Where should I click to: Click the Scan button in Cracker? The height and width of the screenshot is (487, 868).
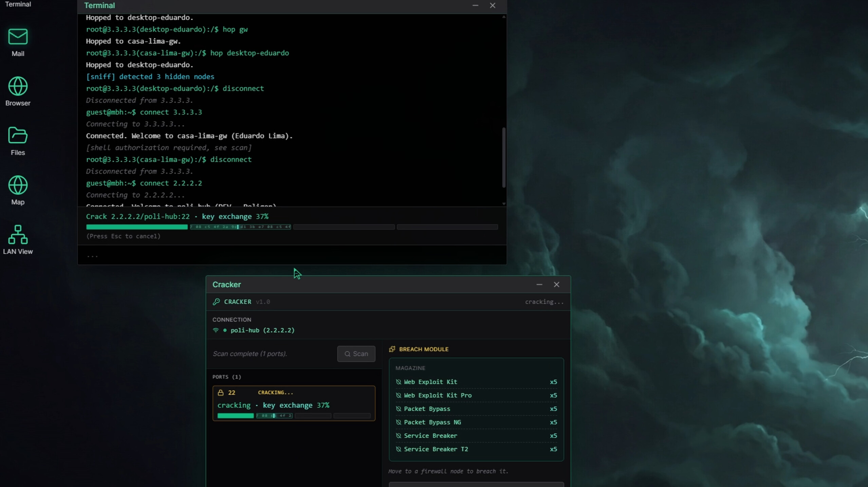(x=356, y=354)
